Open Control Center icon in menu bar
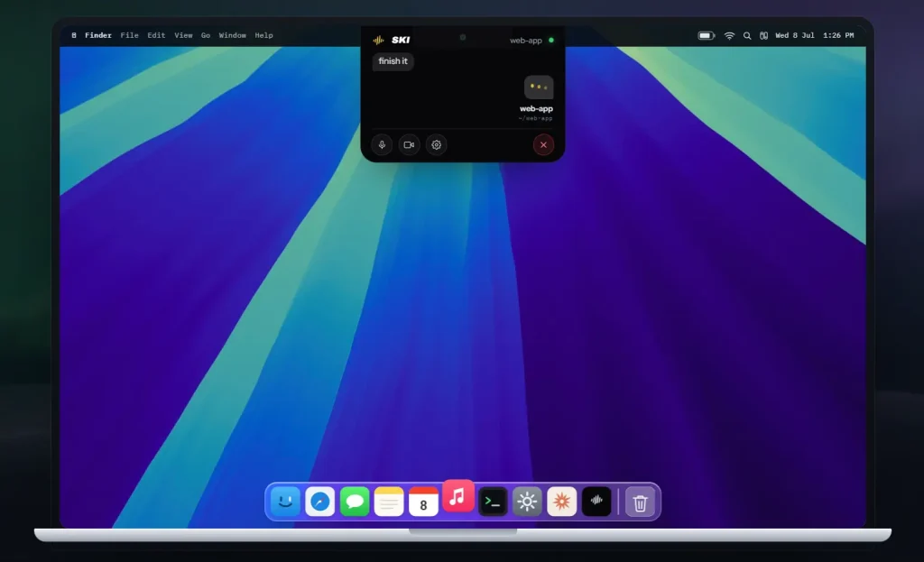Viewport: 924px width, 562px height. click(x=763, y=35)
